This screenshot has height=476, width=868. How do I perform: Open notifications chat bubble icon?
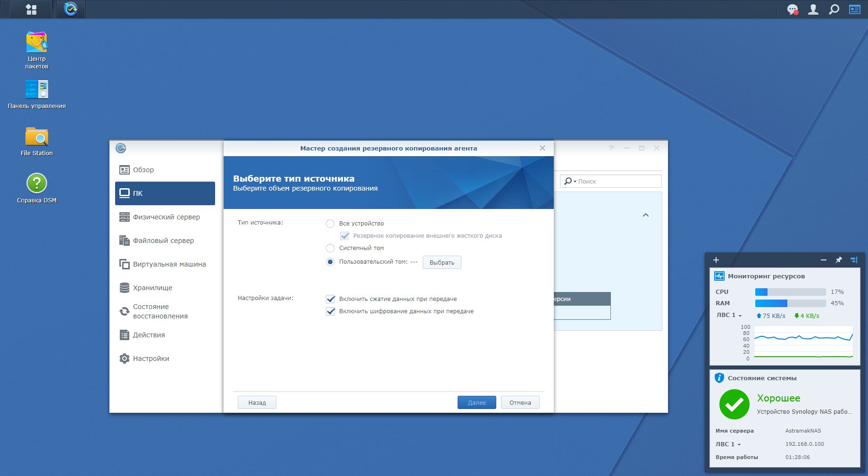click(x=793, y=9)
